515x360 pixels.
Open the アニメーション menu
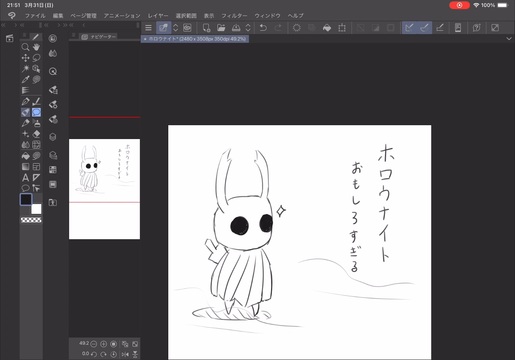(122, 16)
